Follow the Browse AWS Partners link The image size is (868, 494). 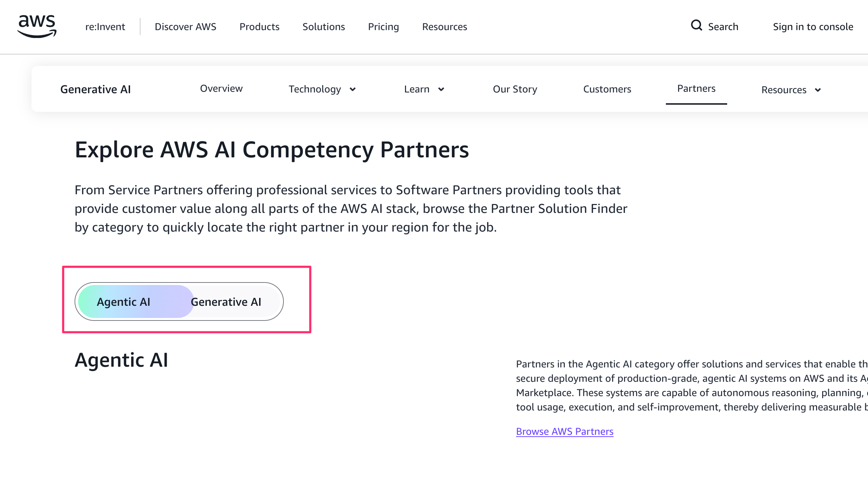564,431
